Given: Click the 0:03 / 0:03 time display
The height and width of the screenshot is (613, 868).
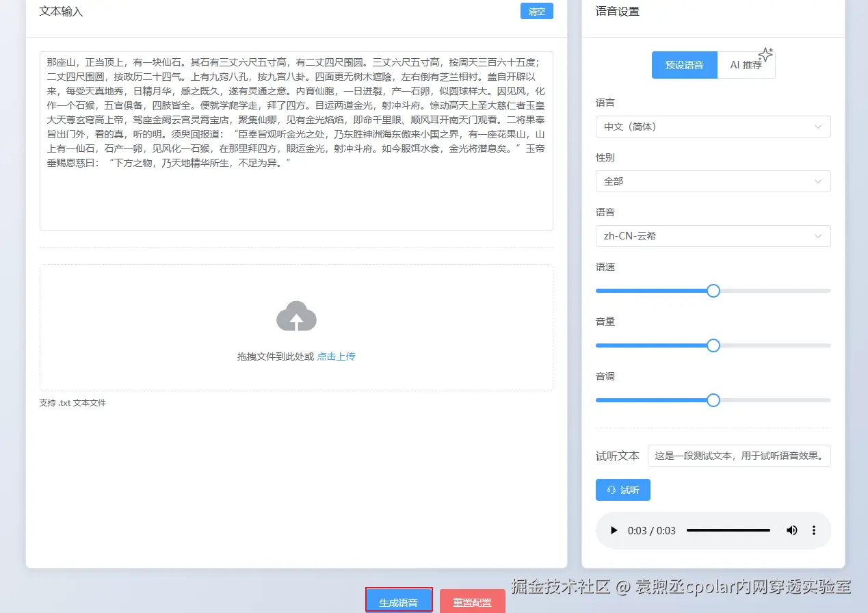Looking at the screenshot, I should pos(652,530).
